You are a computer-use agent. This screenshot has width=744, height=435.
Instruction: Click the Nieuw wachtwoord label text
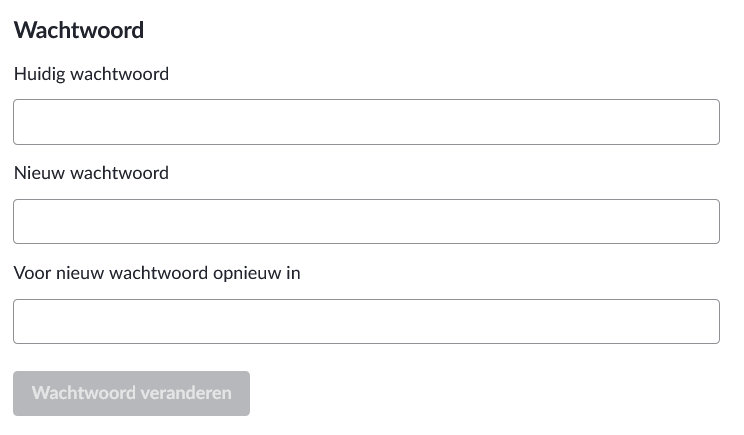[x=91, y=173]
